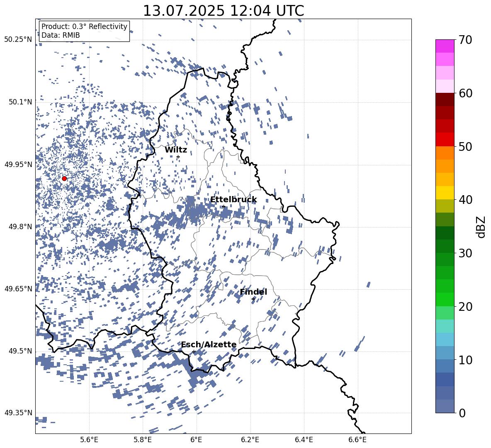Click the 49.5°N latitude label
The image size is (491, 448).
click(x=20, y=351)
